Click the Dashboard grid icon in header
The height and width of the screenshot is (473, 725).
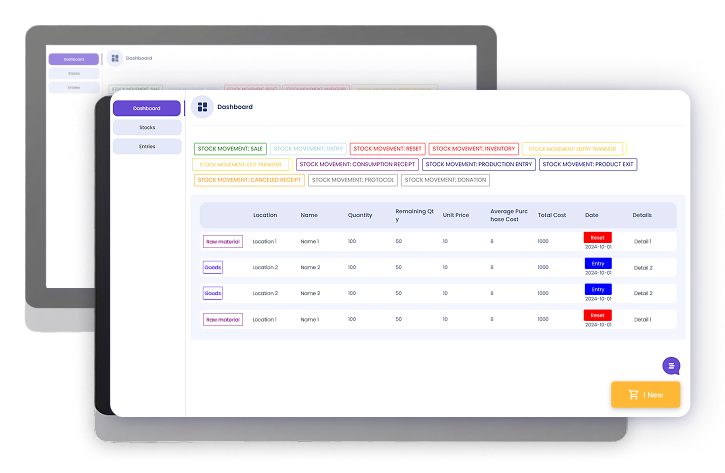point(203,107)
